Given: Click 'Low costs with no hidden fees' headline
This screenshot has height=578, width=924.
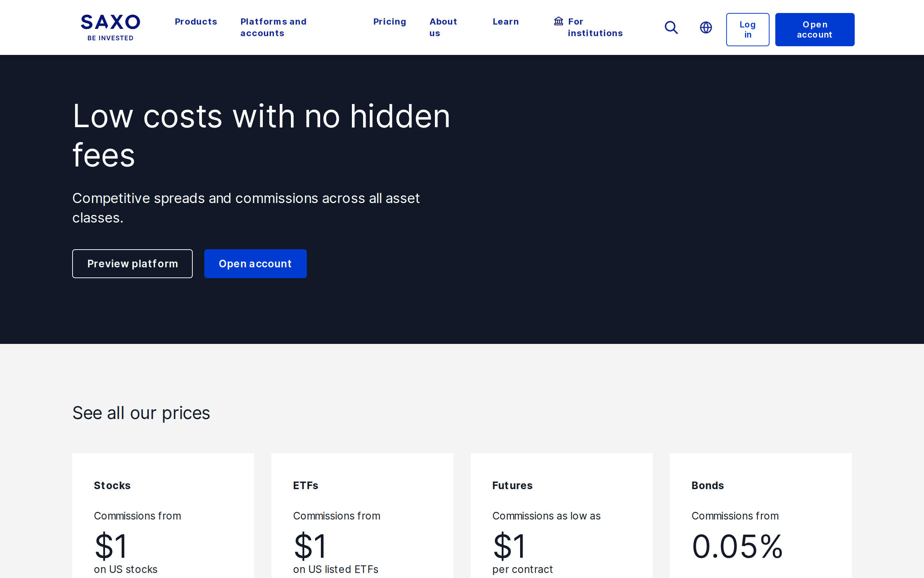Looking at the screenshot, I should click(x=262, y=135).
